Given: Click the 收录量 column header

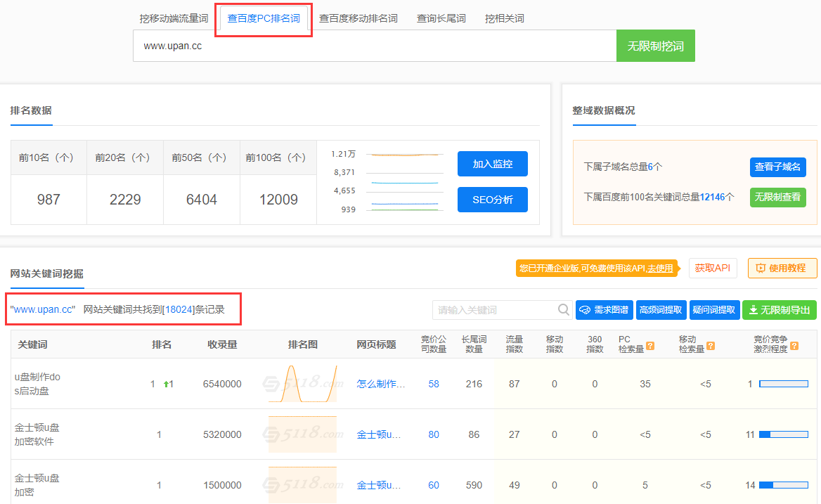Looking at the screenshot, I should [x=223, y=344].
